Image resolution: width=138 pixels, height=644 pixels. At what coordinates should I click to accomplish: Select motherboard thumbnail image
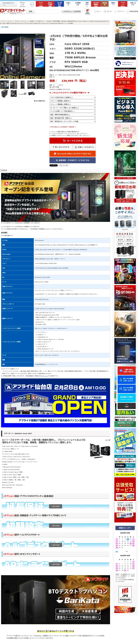coord(13,93)
